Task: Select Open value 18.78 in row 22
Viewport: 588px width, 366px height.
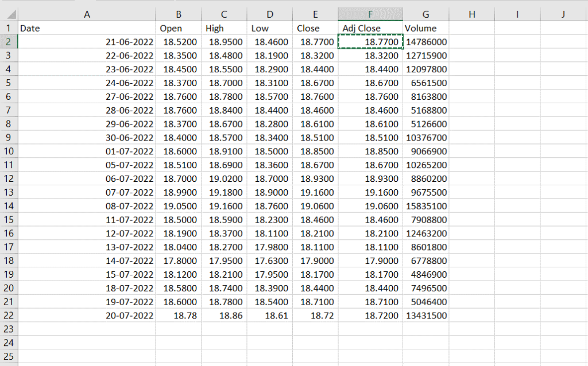Action: tap(179, 316)
